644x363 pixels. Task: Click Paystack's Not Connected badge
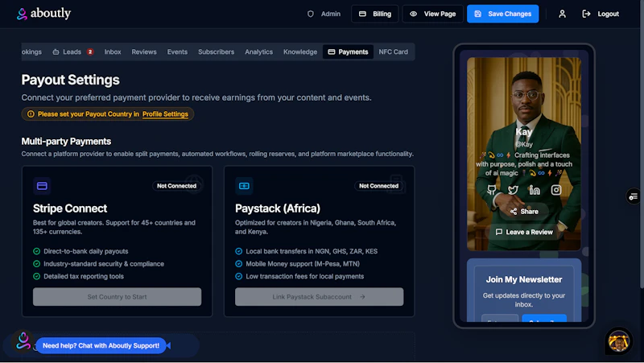[x=378, y=186]
